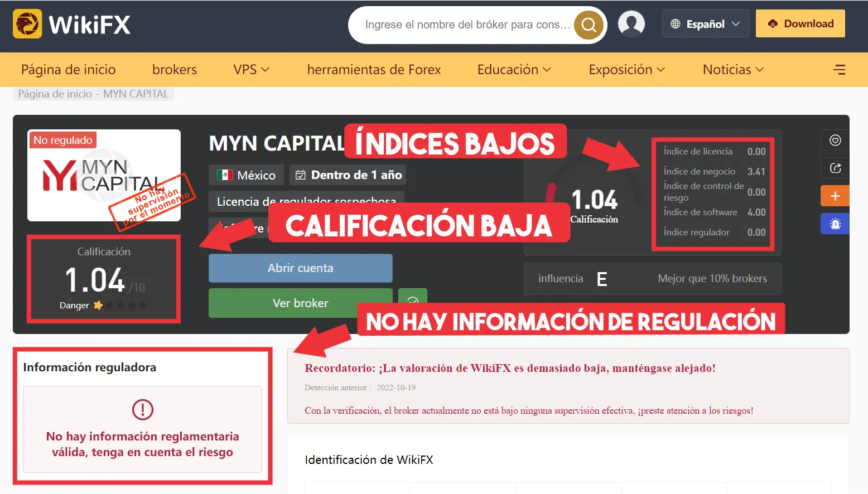
Task: Click the small green button beside Ver broker
Action: pyautogui.click(x=413, y=303)
